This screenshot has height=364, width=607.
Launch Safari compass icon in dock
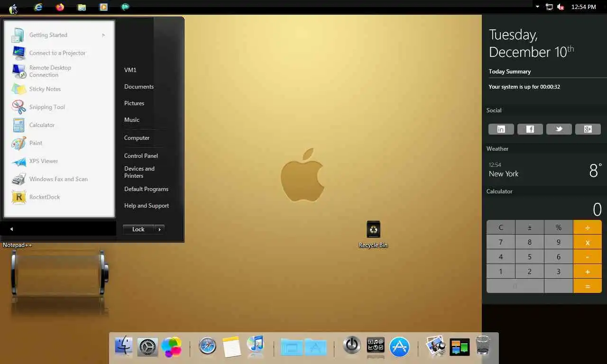[x=207, y=346]
